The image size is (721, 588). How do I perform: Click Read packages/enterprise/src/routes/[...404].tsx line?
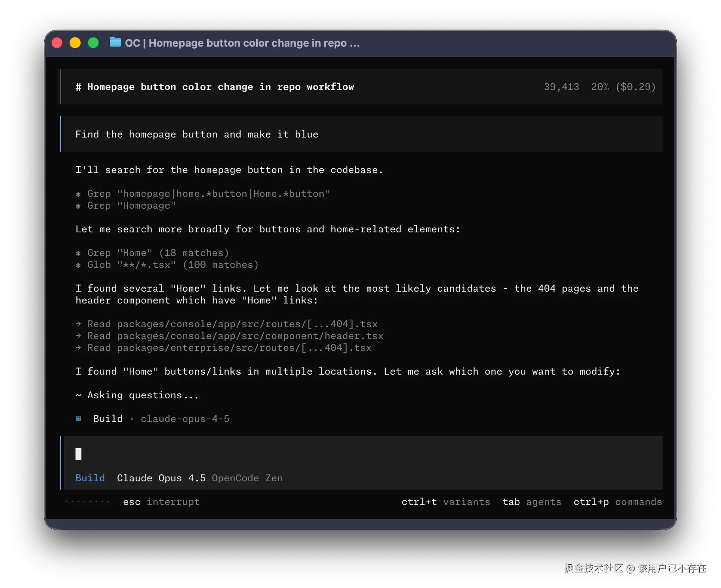tap(223, 348)
